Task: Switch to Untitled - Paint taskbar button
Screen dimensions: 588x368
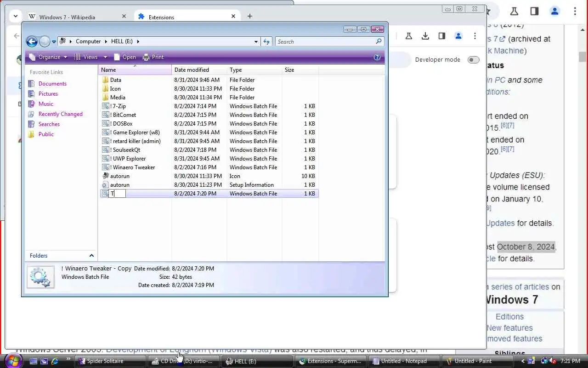Action: tap(478, 361)
